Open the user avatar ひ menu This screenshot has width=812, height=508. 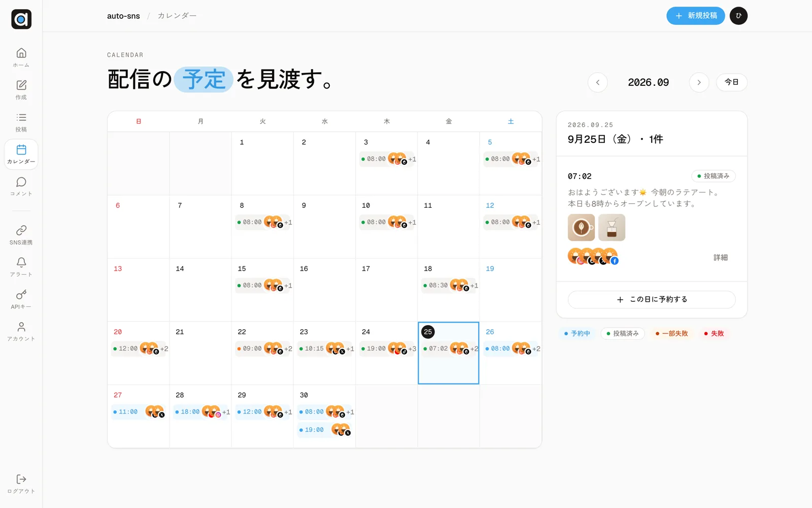coord(738,16)
